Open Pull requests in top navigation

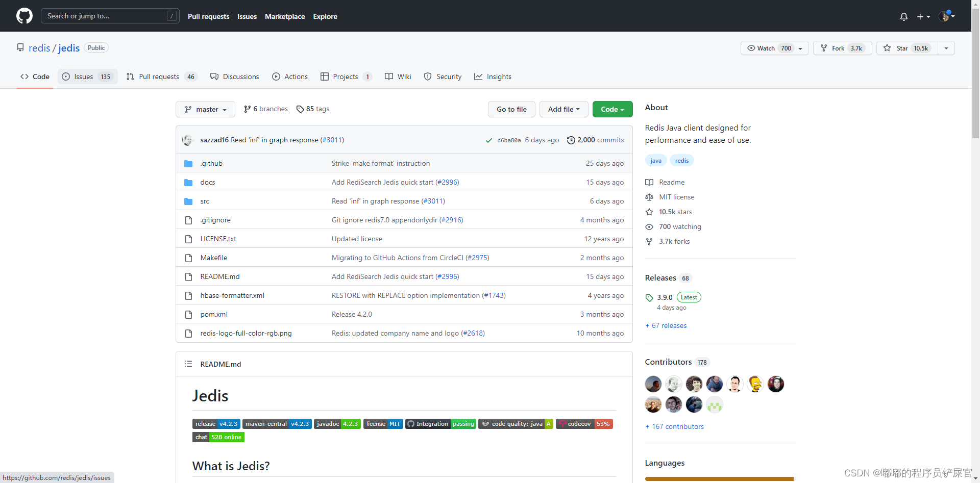[208, 16]
